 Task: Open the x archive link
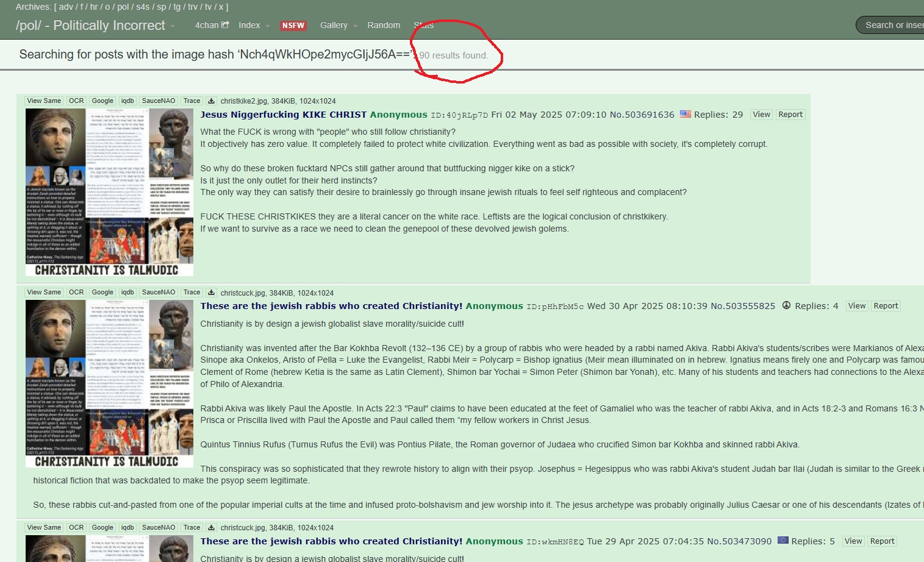coord(221,7)
